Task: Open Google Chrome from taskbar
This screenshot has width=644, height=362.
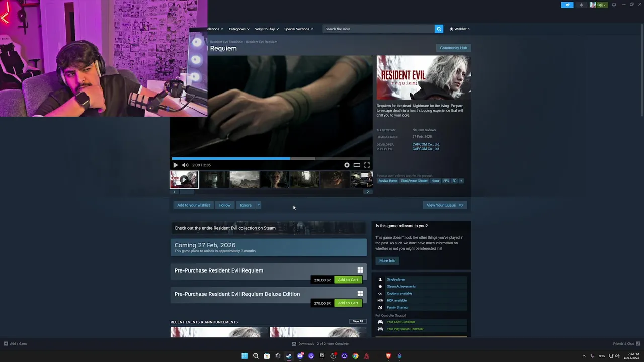Action: tap(355, 356)
